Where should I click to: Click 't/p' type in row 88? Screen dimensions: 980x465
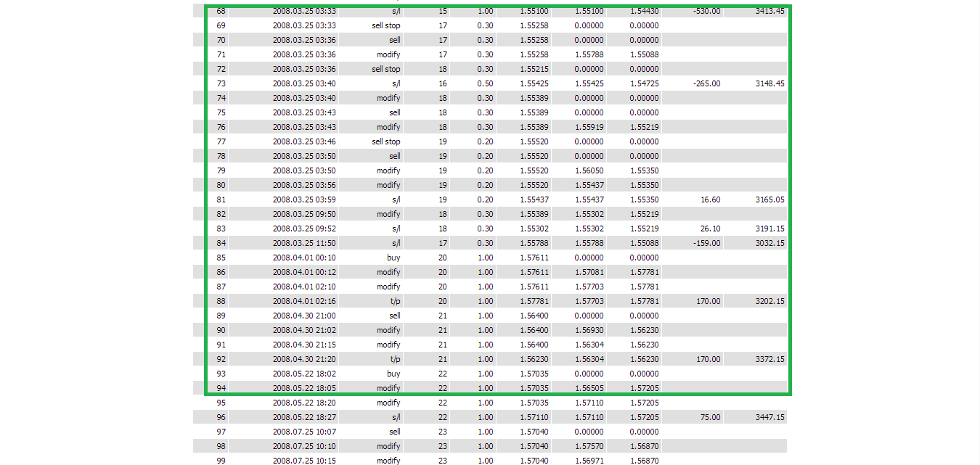click(395, 301)
